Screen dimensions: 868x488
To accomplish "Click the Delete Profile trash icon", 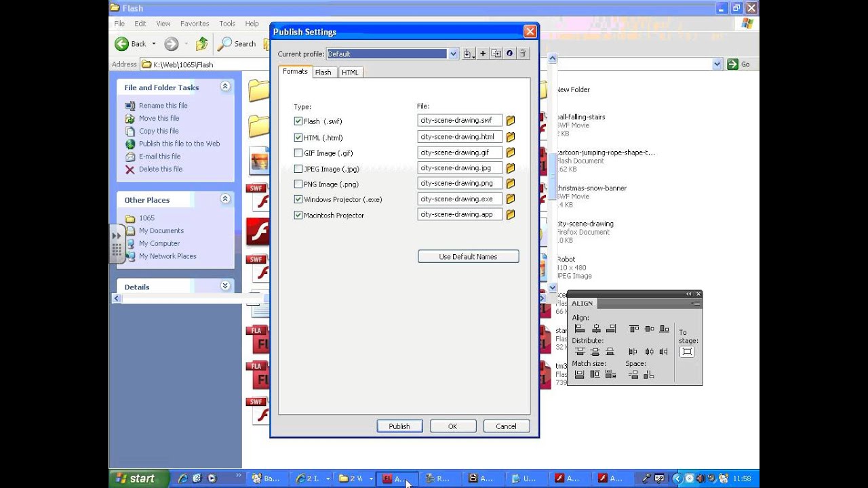I will (x=522, y=54).
